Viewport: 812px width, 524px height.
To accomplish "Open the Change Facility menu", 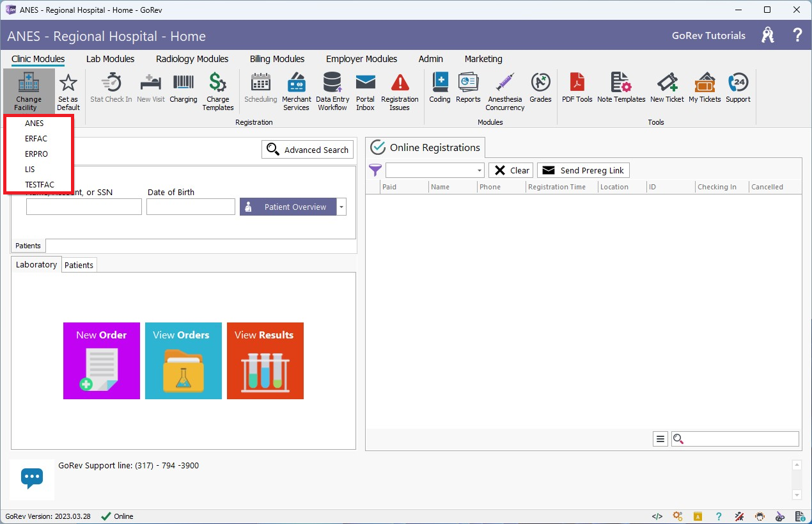I will point(29,91).
